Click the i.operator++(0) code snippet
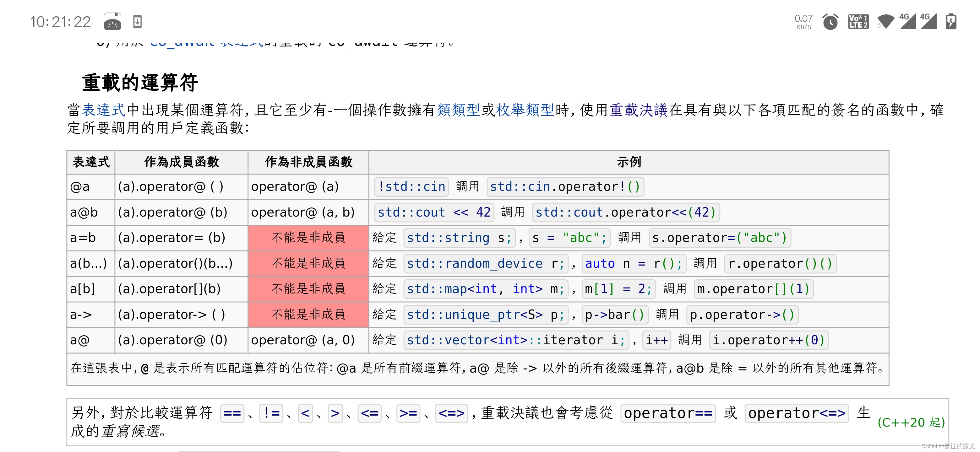 769,340
